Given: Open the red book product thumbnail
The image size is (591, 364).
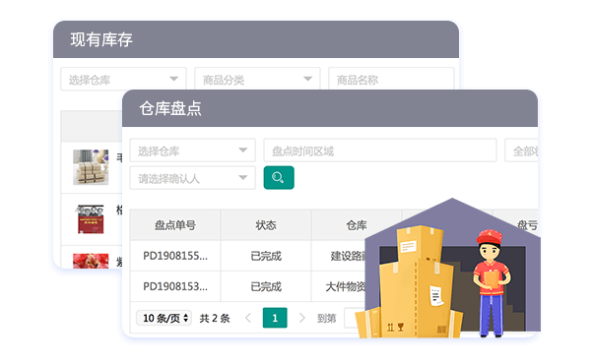Looking at the screenshot, I should tap(91, 219).
